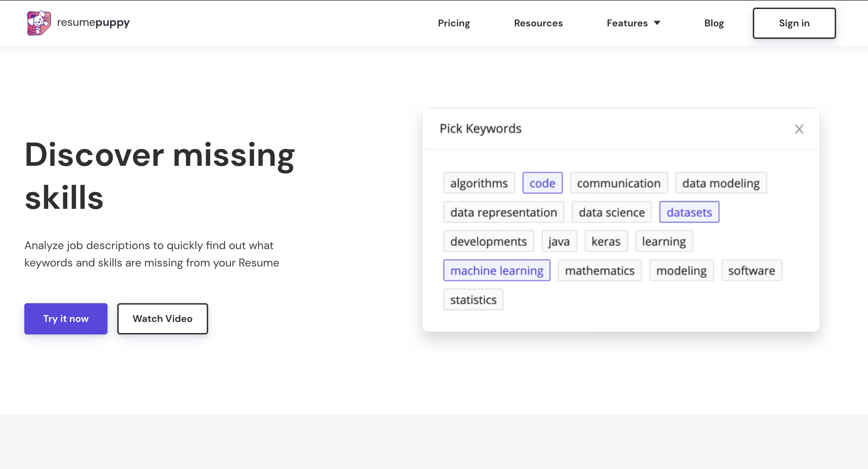Image resolution: width=868 pixels, height=469 pixels.
Task: Select the communication keyword chip
Action: (619, 183)
